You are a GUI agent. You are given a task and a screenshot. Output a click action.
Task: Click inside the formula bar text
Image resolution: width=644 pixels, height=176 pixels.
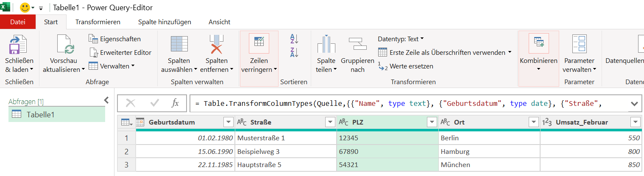tap(399, 103)
